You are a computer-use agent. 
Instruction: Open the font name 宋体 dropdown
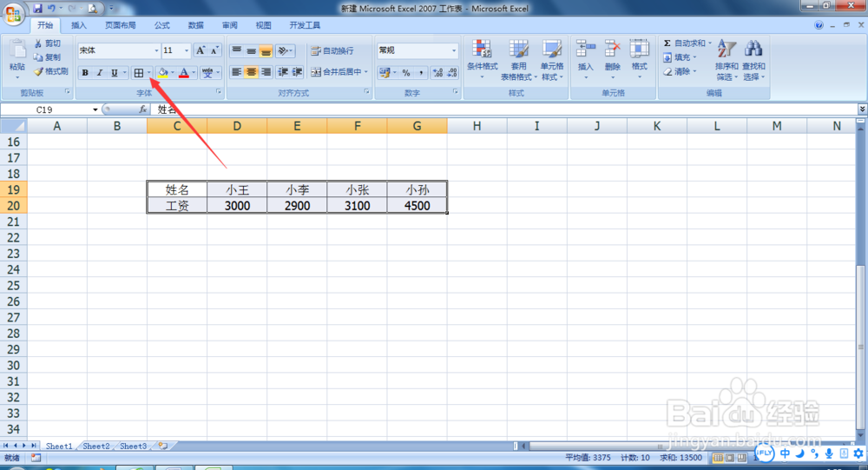click(156, 50)
